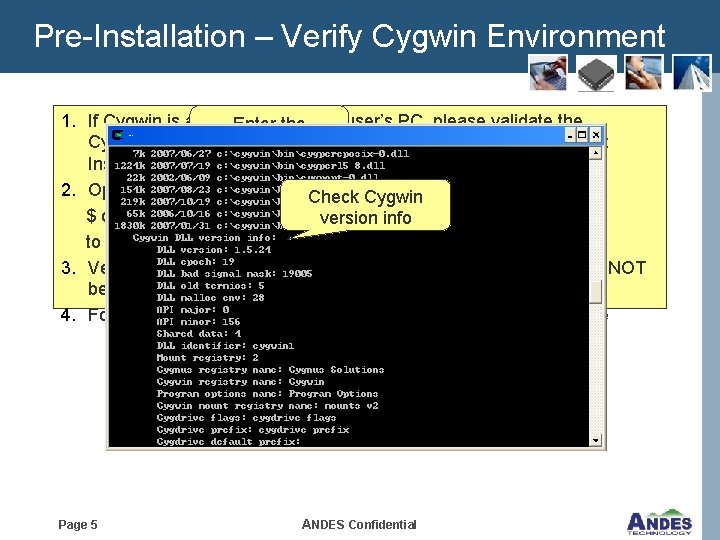Click the skyscraper header thumbnail
Screen dimensions: 720x540
[x=692, y=73]
